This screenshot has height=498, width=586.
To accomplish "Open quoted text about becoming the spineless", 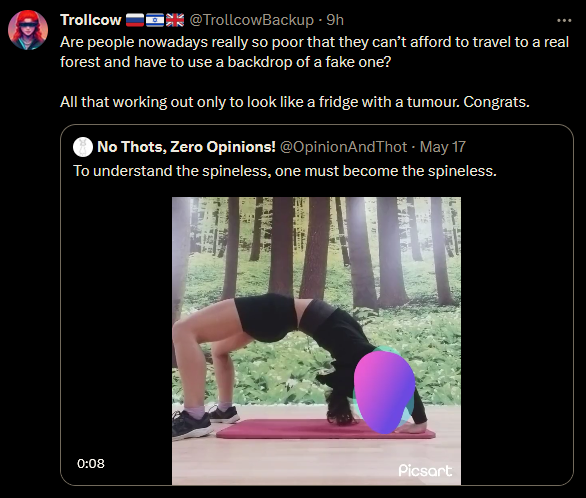I will 285,171.
